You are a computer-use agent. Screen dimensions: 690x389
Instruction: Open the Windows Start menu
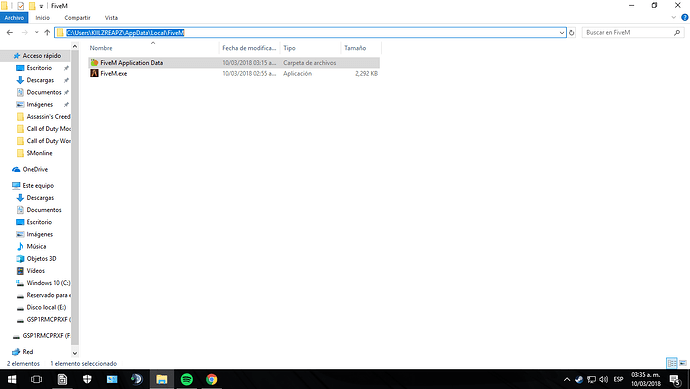12,379
